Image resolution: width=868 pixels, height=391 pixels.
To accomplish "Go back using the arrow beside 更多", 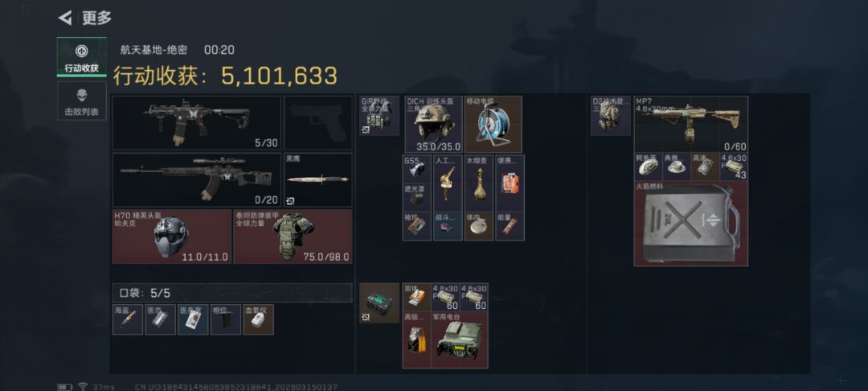I will click(x=65, y=19).
